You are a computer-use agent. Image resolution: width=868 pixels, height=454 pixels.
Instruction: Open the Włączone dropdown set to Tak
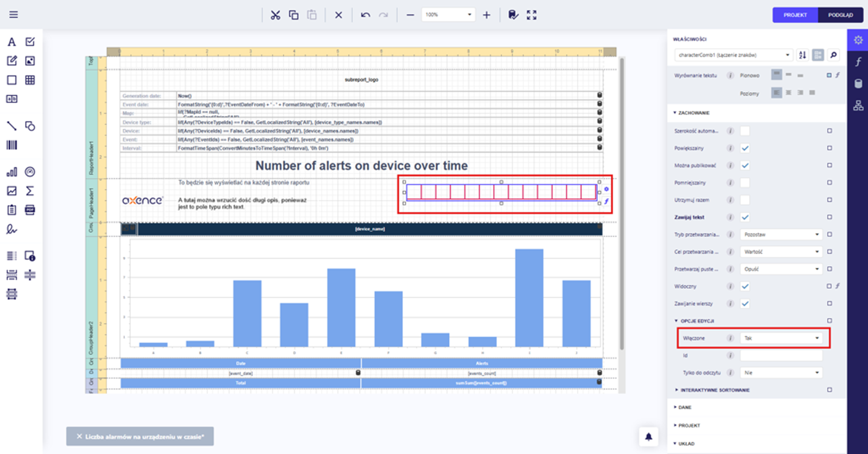pyautogui.click(x=781, y=338)
